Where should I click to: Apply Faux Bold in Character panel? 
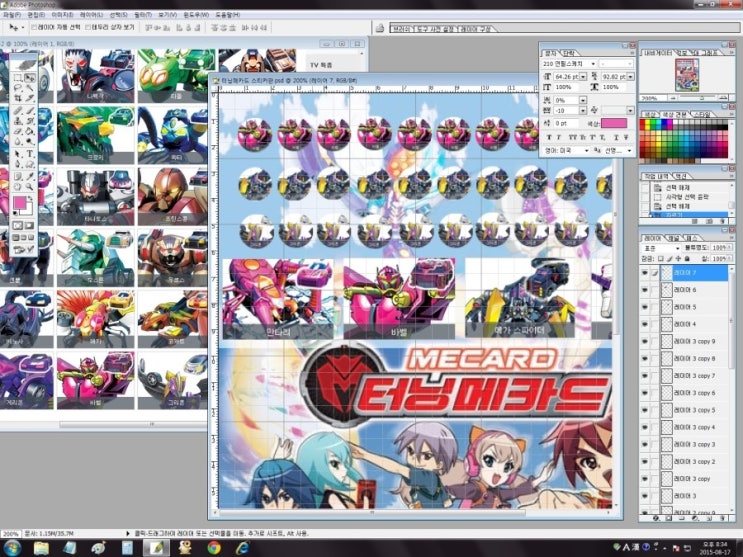tap(549, 137)
